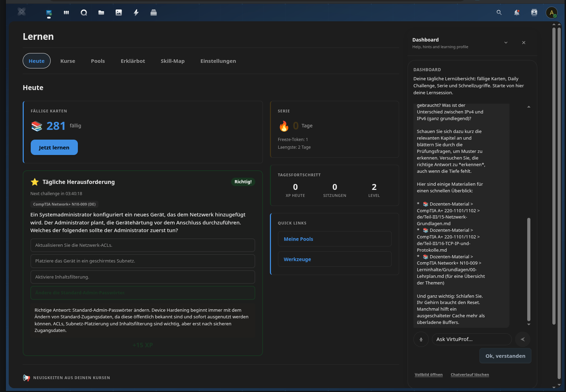This screenshot has height=392, width=566.
Task: Collapse the Dashboard panel with its chevron
Action: [506, 42]
